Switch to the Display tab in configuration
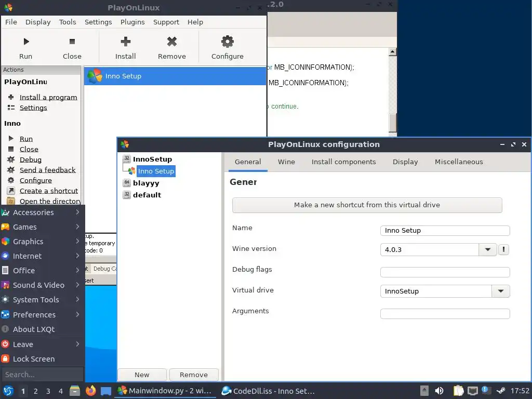This screenshot has height=399, width=532. tap(405, 162)
